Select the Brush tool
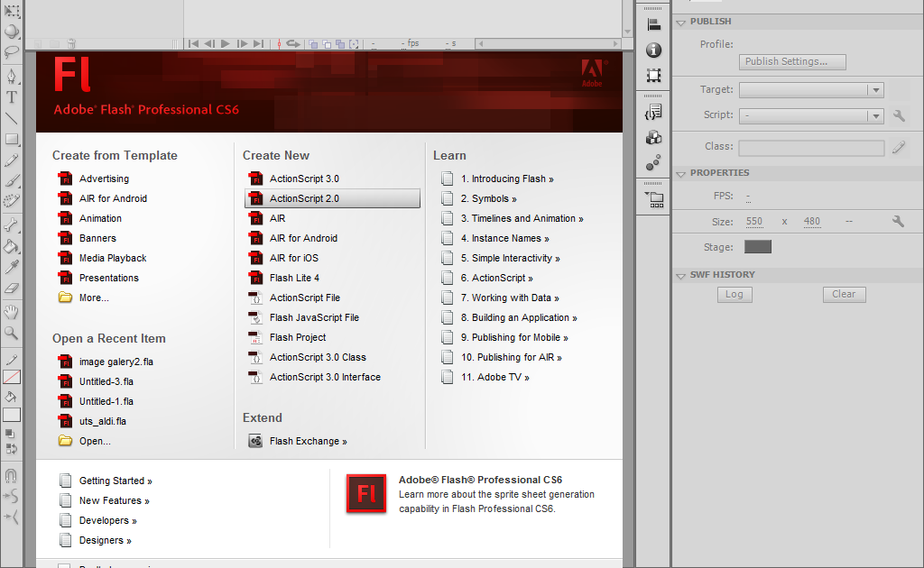924x568 pixels. (x=11, y=180)
